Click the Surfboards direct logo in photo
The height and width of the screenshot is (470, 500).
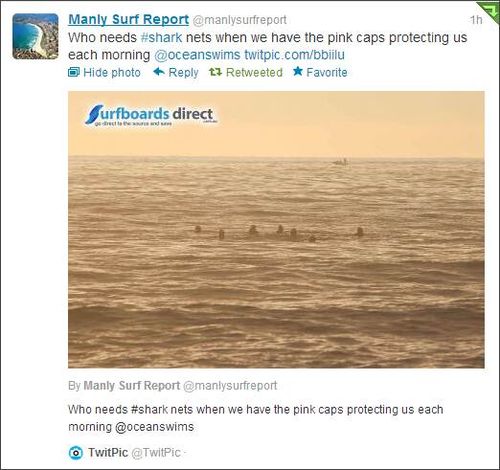coord(152,115)
